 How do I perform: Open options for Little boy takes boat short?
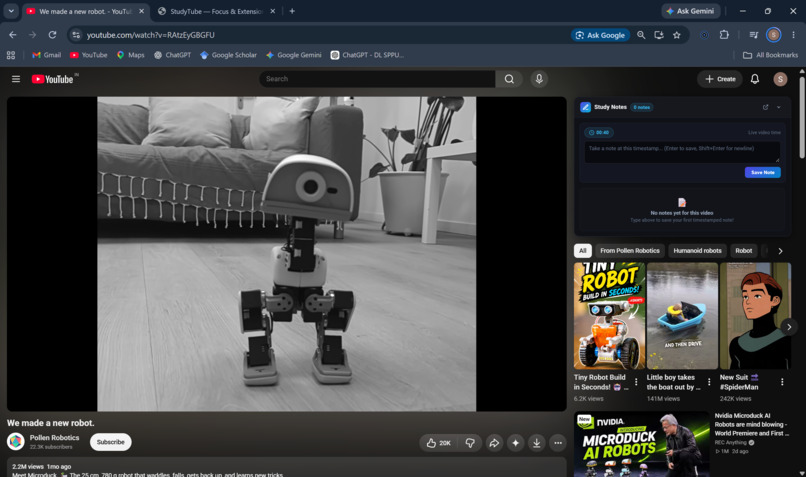click(709, 382)
